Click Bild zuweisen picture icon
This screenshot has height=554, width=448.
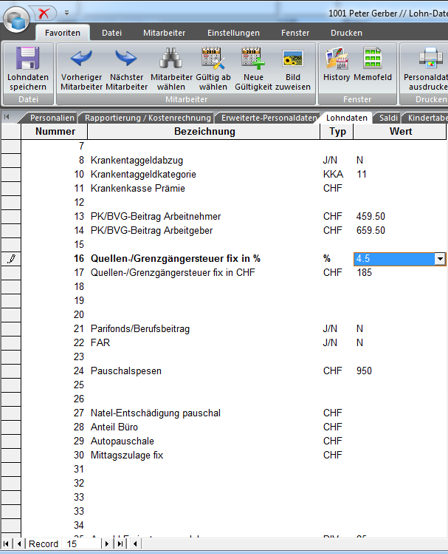tap(293, 58)
